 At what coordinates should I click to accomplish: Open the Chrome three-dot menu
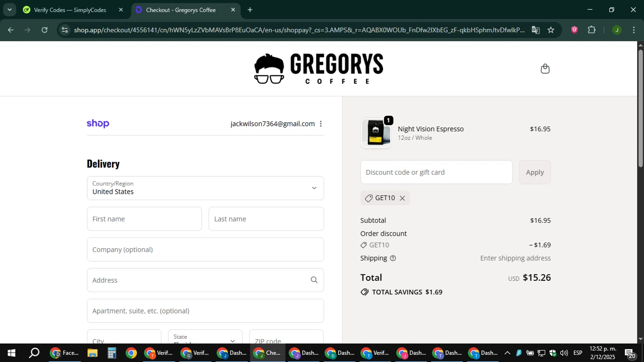click(634, 30)
